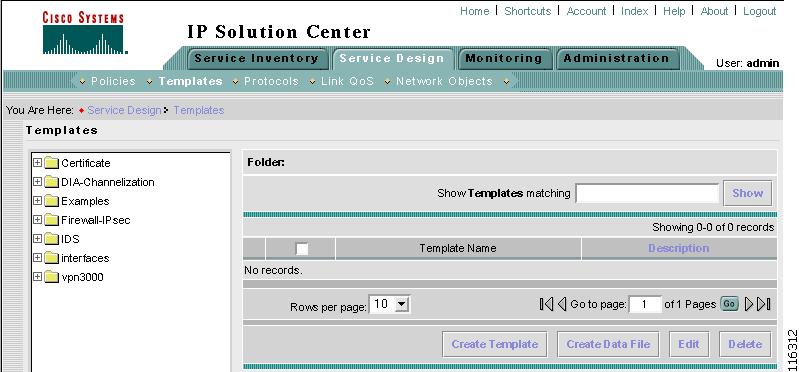Click the Logout link
Viewport: 799px width, 372px height.
[x=759, y=11]
